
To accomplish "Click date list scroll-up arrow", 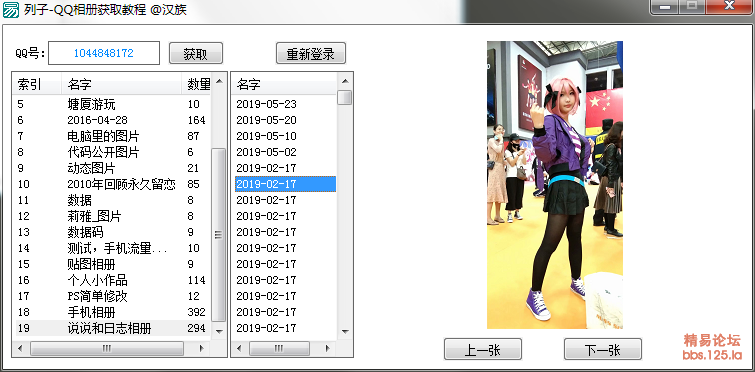I will [x=345, y=81].
